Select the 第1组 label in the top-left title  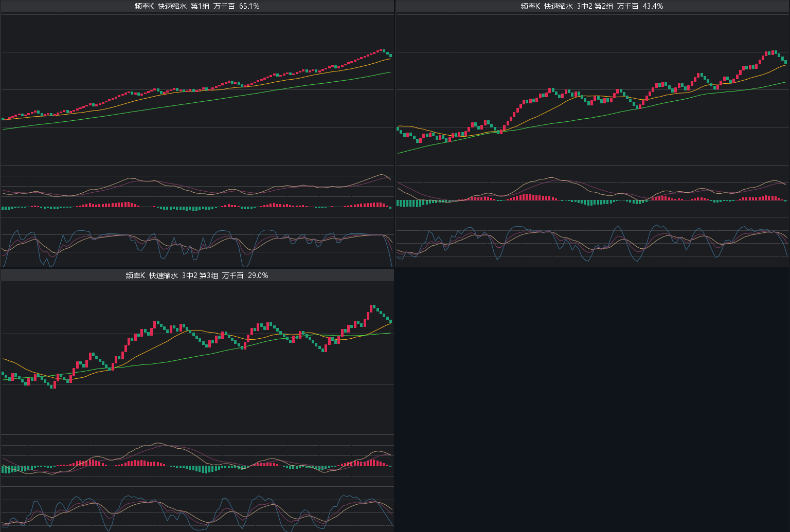tap(201, 6)
